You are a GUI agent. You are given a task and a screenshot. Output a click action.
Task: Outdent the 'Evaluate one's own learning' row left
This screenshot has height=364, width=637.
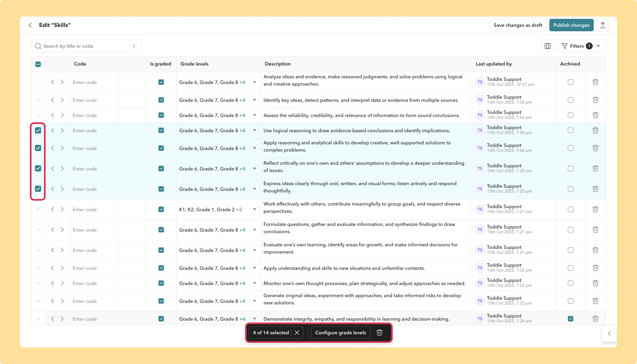click(52, 250)
